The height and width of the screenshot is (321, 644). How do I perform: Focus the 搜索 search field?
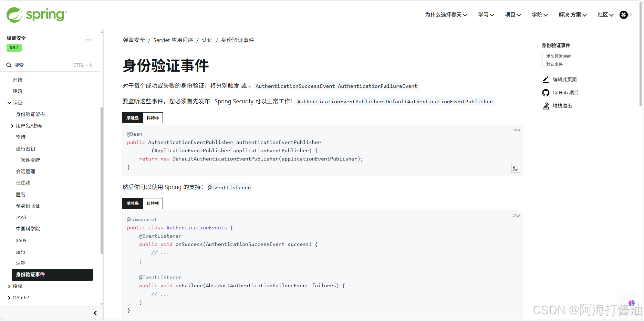[x=50, y=65]
